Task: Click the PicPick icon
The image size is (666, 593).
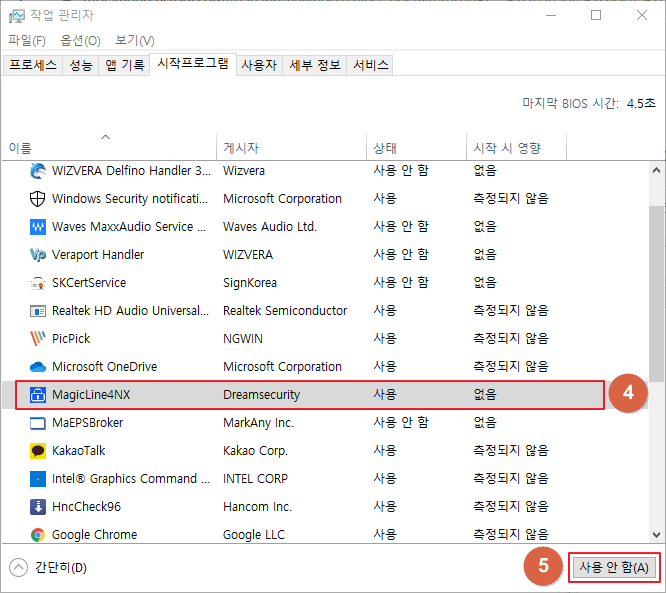Action: [x=38, y=339]
